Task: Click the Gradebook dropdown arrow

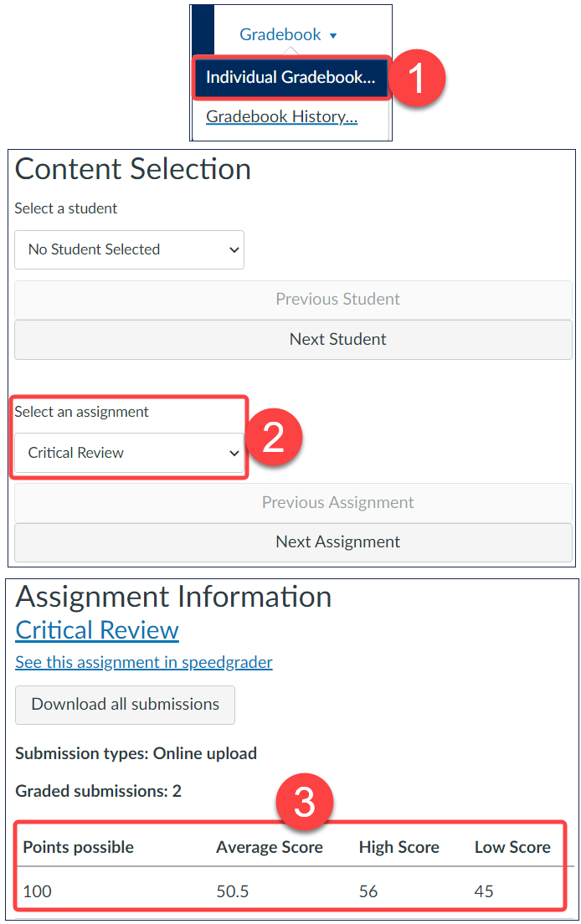Action: pos(333,36)
